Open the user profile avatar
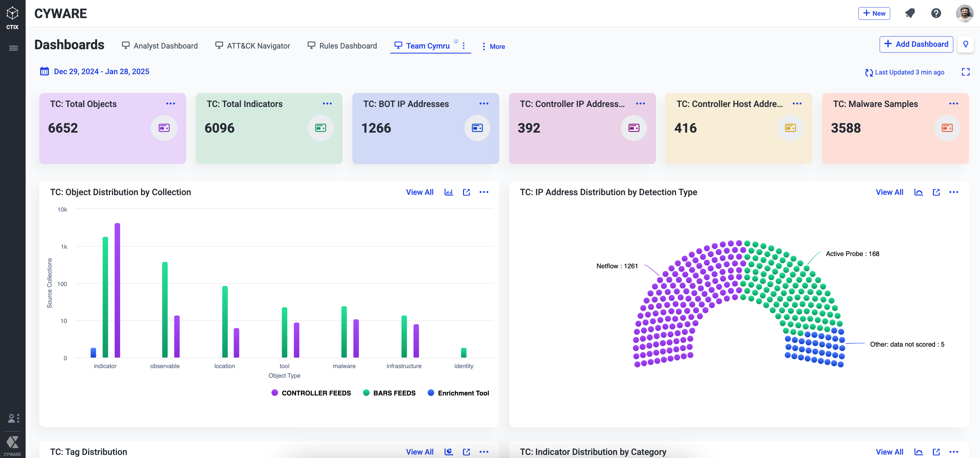Viewport: 980px width, 458px height. coord(964,13)
